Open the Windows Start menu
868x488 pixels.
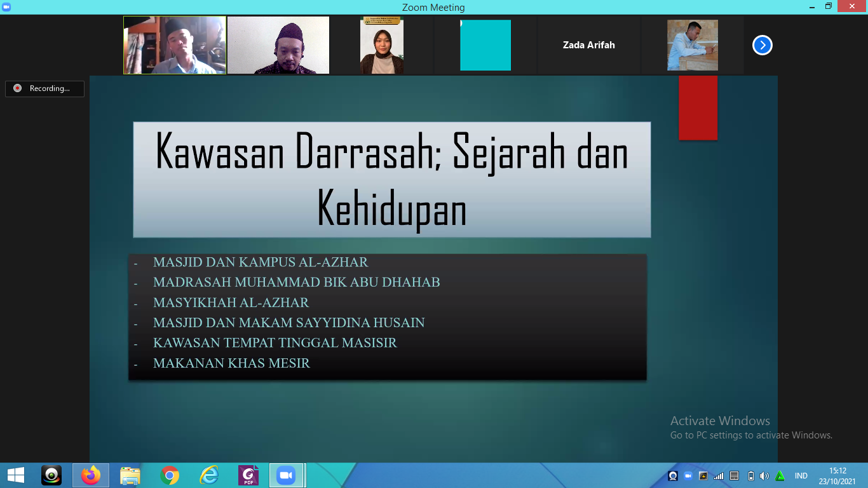point(16,475)
